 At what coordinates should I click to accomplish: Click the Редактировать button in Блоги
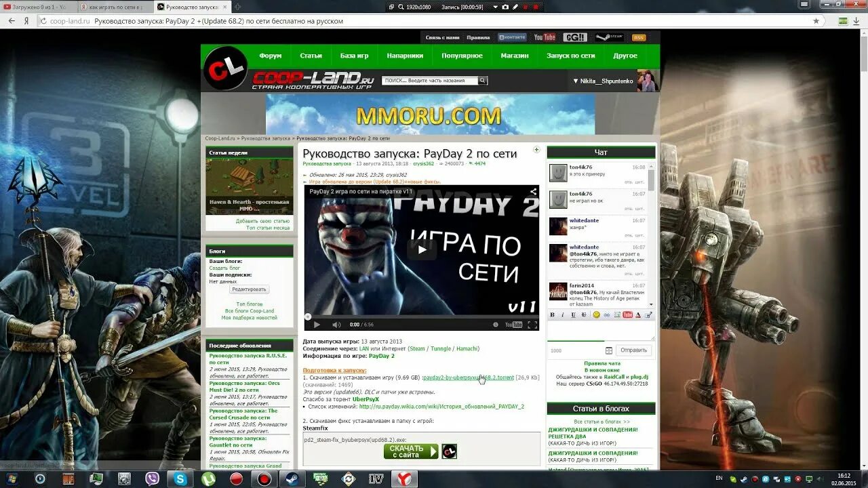249,289
